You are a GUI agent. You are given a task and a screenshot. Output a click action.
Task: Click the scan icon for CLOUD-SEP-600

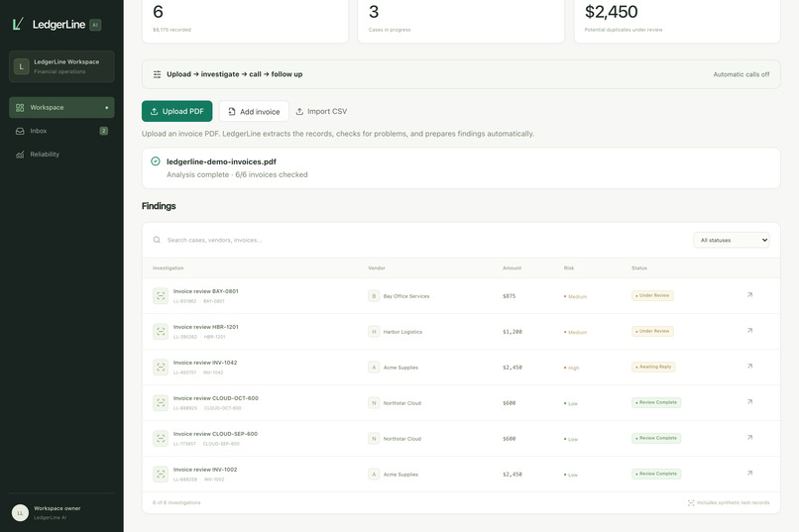pyautogui.click(x=161, y=438)
